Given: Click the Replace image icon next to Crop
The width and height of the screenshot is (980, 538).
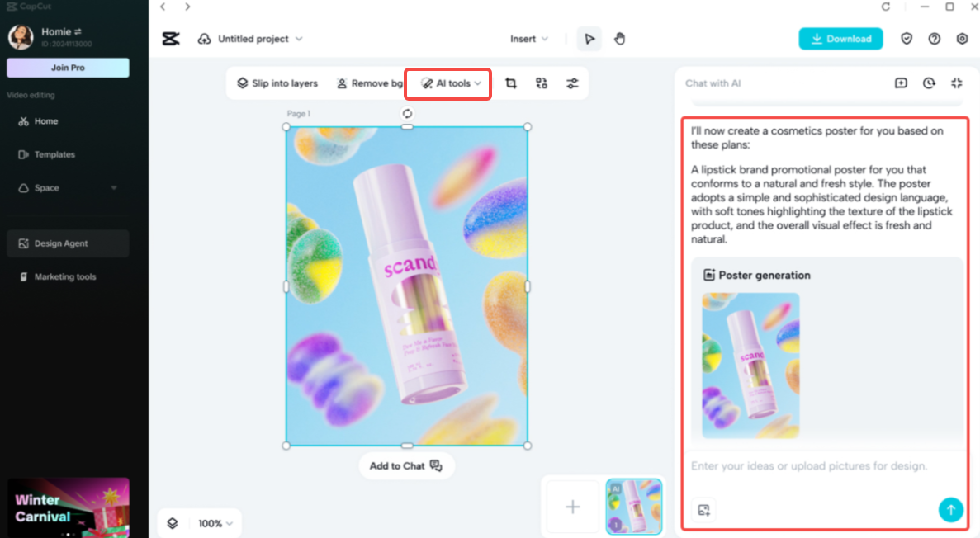Looking at the screenshot, I should (541, 83).
